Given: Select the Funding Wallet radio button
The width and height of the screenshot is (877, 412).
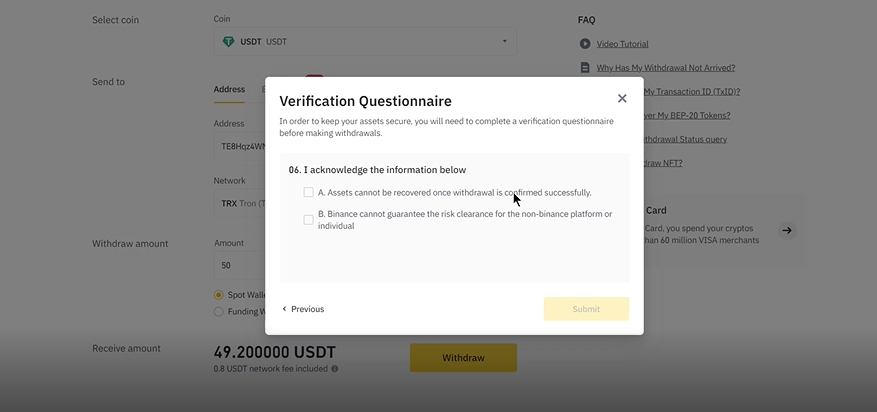Looking at the screenshot, I should pos(219,311).
